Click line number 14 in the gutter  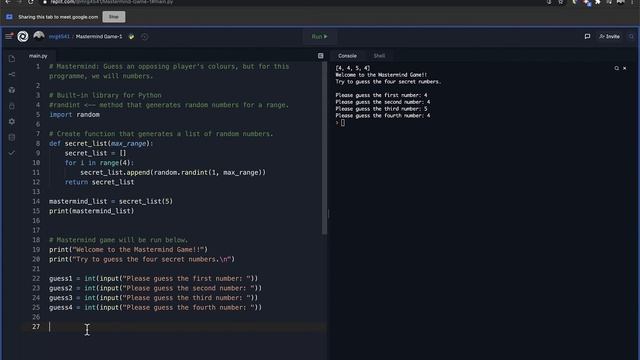coord(36,202)
